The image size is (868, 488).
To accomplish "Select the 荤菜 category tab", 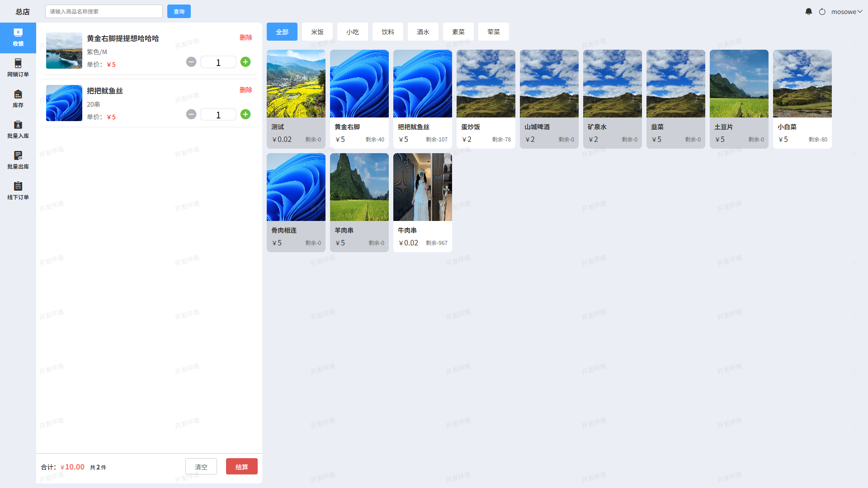I will tap(494, 32).
